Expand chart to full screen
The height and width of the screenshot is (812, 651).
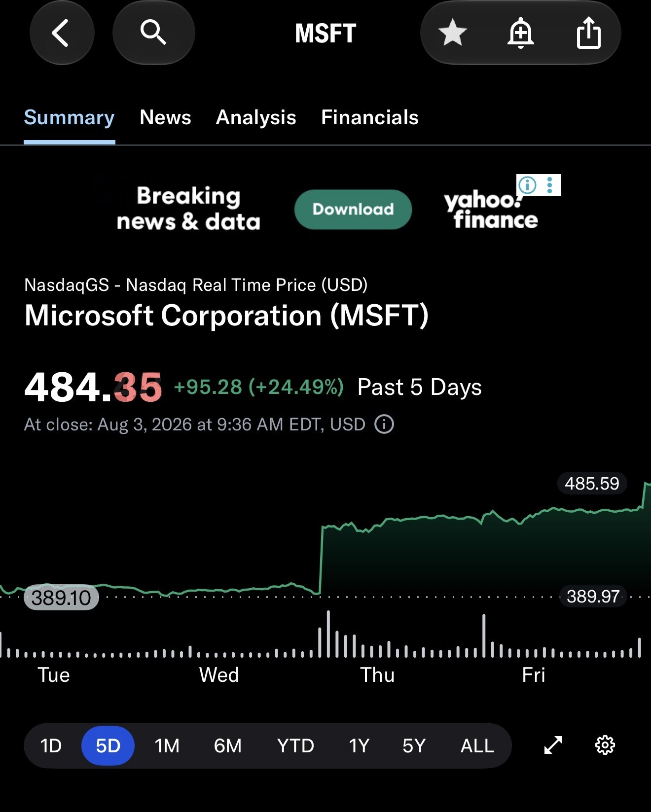(553, 745)
